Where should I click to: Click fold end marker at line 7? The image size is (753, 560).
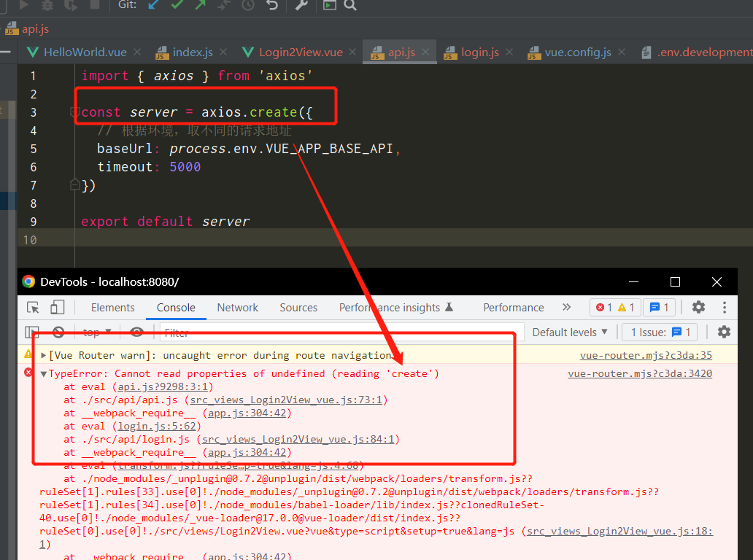click(74, 184)
